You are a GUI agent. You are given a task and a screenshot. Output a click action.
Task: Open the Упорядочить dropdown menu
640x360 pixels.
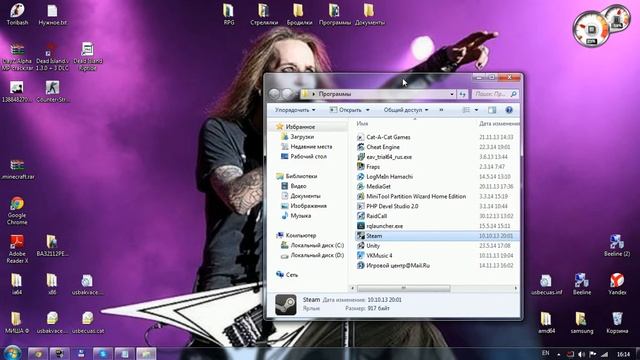click(295, 110)
